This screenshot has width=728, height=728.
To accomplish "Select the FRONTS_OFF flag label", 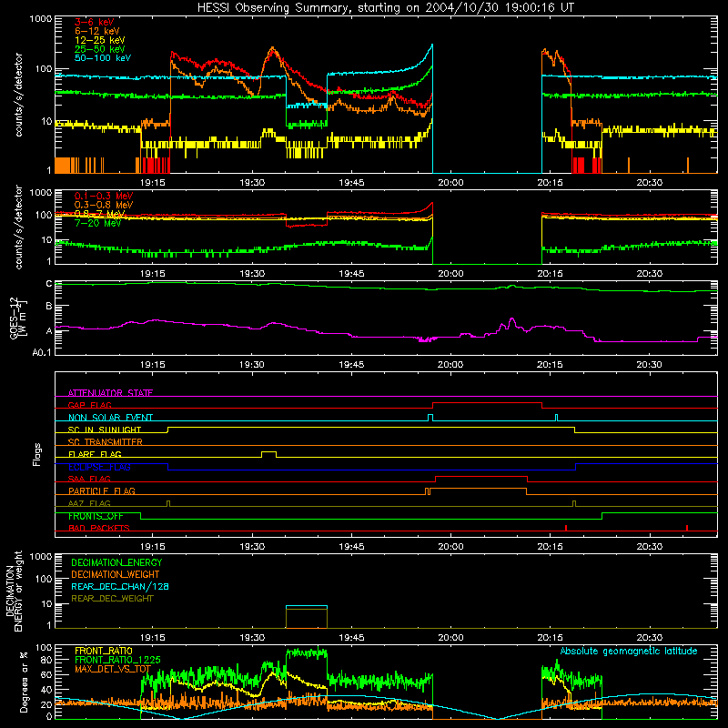I will pyautogui.click(x=96, y=516).
